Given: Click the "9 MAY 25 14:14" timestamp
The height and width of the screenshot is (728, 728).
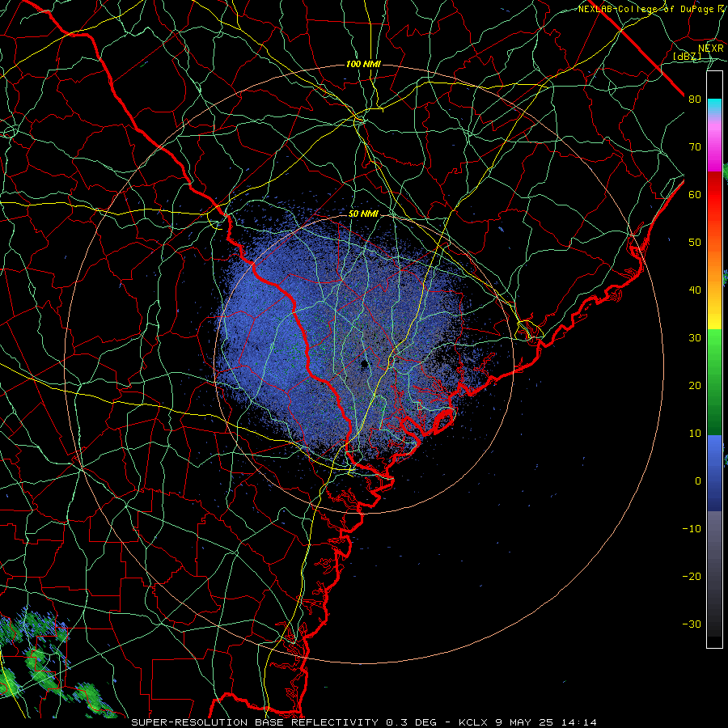Looking at the screenshot, I should (546, 722).
